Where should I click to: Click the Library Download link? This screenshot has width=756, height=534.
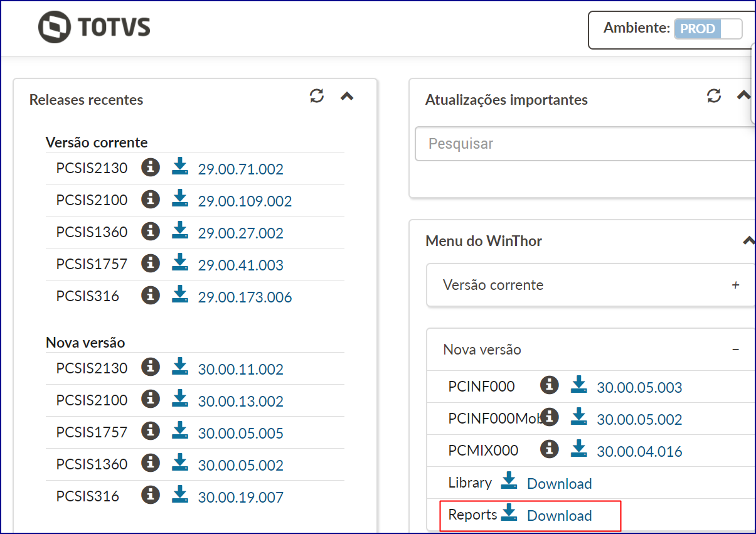point(560,484)
